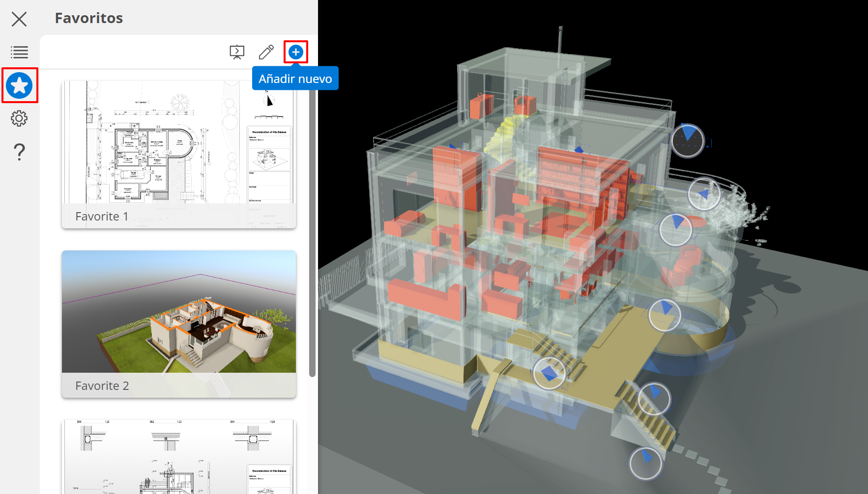Open the Favorite 2 3D view thumbnail
The image size is (868, 494).
[179, 324]
